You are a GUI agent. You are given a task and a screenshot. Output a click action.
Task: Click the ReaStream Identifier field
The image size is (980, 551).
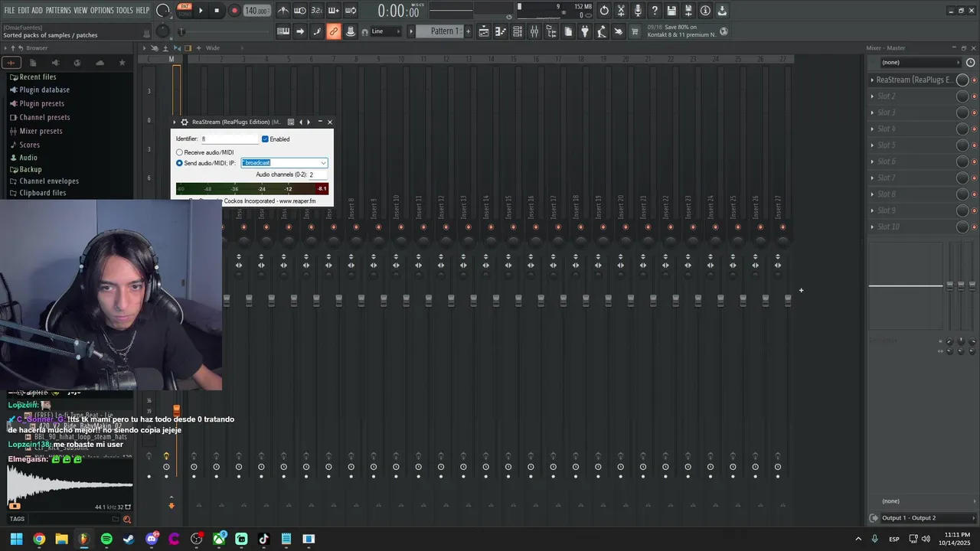click(x=230, y=139)
